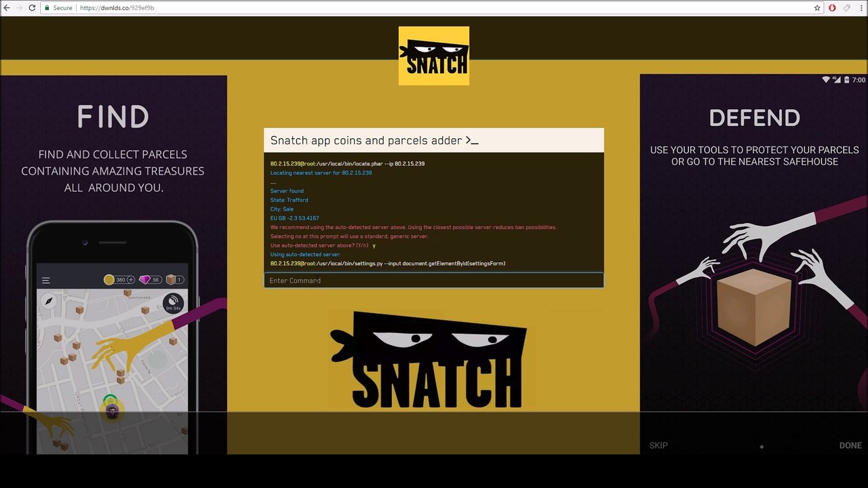Click the FIND heading

point(113,117)
